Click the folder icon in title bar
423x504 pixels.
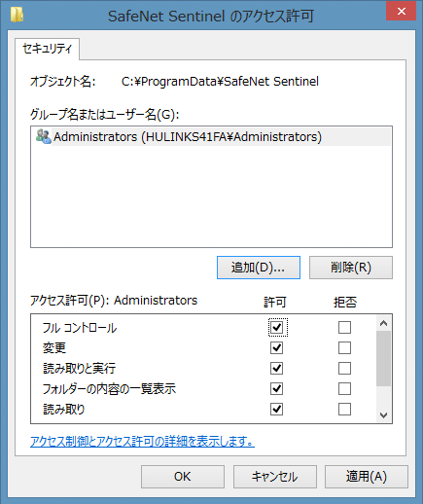point(17,15)
